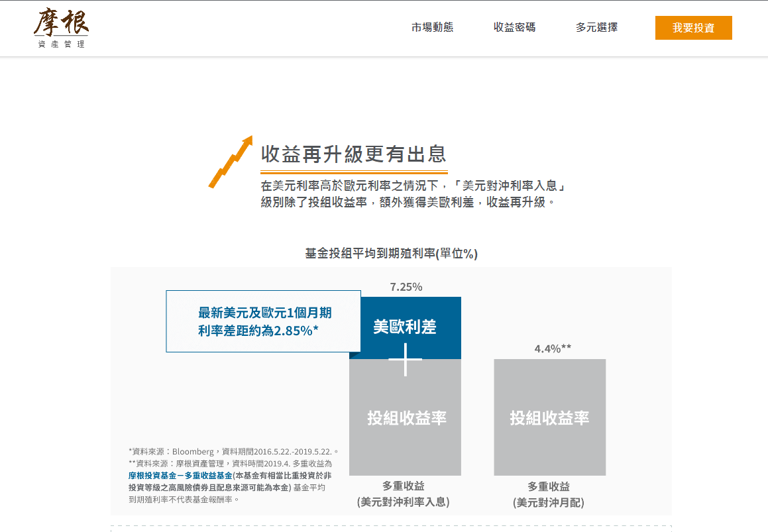This screenshot has width=768, height=532.
Task: Click the 2.85% rate spread callout box
Action: pyautogui.click(x=263, y=321)
